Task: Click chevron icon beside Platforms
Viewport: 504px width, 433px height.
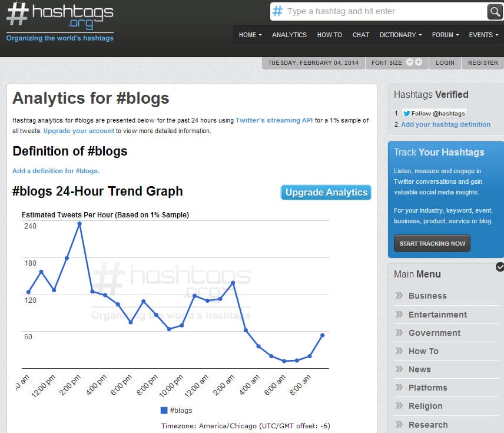Action: pos(399,387)
